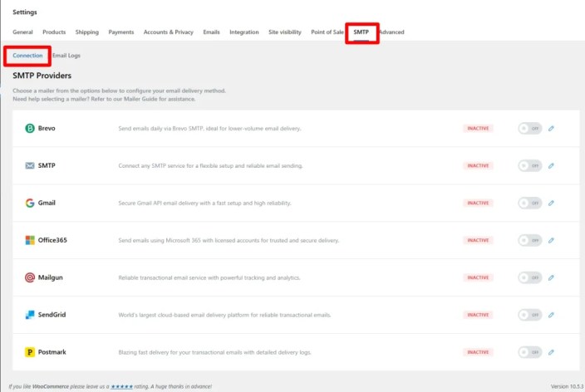Open the Accounts & Privacy tab
The image size is (585, 392).
(168, 32)
